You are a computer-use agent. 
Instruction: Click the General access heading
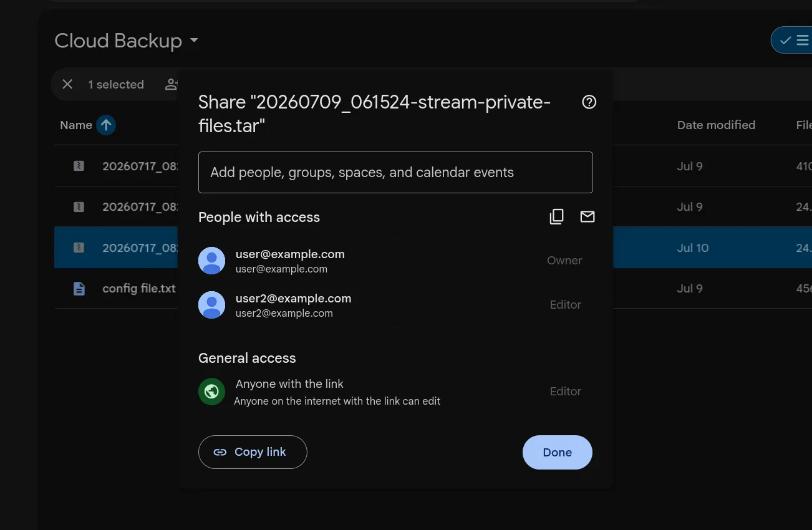point(247,358)
